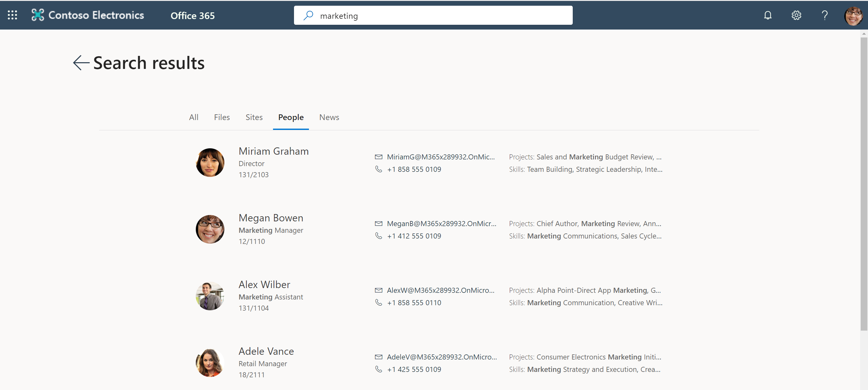Switch to the Sites tab
This screenshot has height=390, width=868.
[x=254, y=117]
